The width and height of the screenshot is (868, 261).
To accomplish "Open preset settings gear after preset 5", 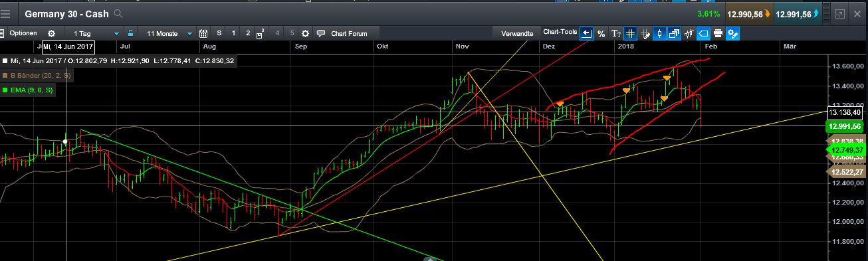I will 305,33.
